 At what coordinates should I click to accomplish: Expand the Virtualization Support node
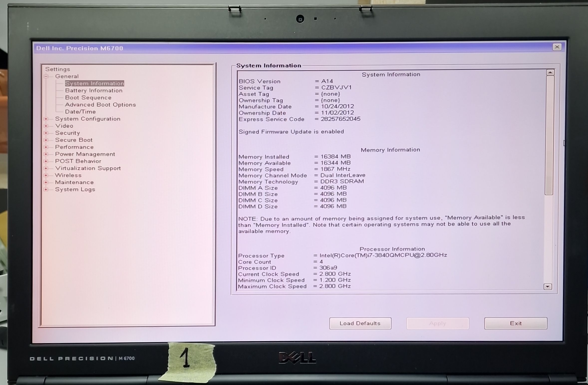coord(46,168)
